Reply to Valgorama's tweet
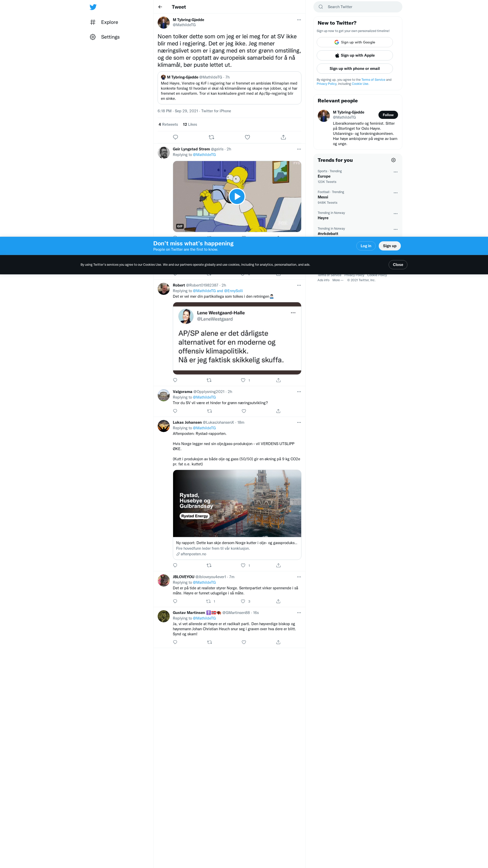488x868 pixels. pyautogui.click(x=175, y=411)
